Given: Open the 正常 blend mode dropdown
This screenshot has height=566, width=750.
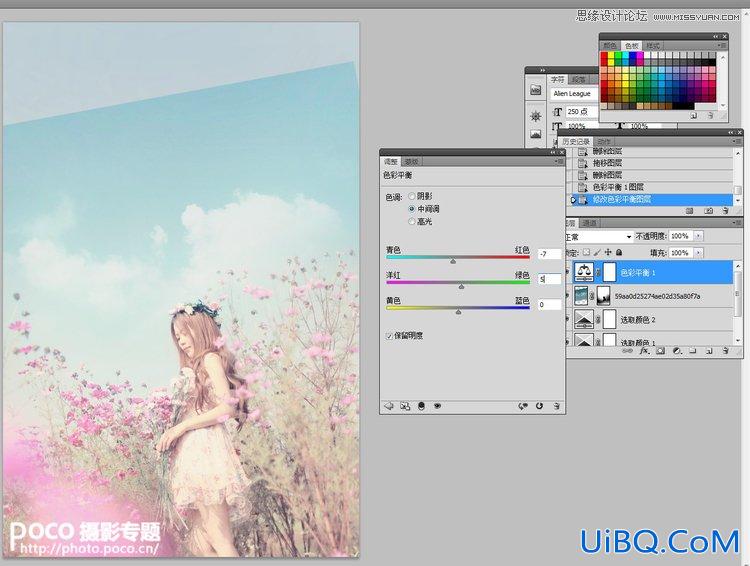Looking at the screenshot, I should click(x=599, y=237).
